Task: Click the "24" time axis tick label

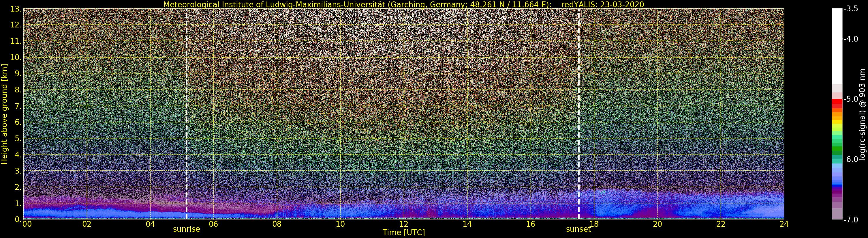Action: (x=784, y=224)
